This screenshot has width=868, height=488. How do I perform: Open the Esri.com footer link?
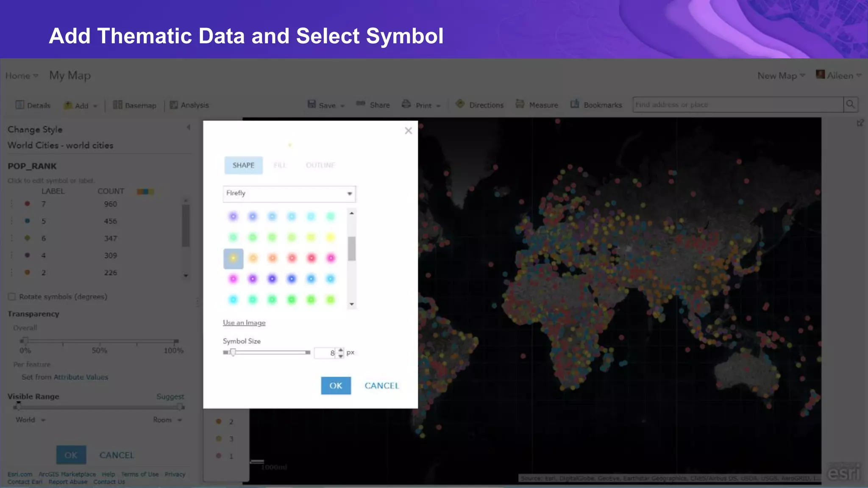(20, 474)
